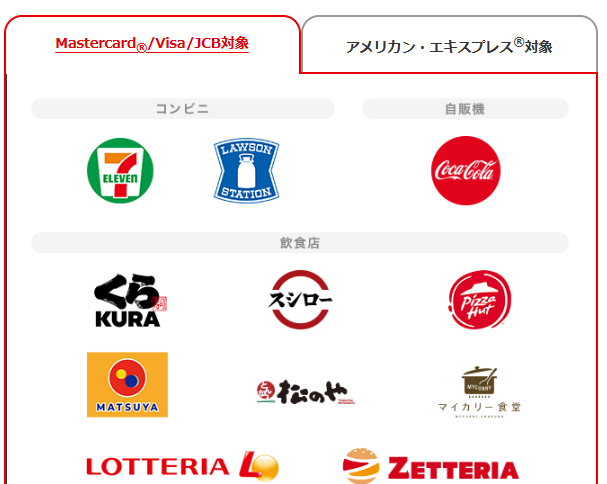
Task: Click the 飲食店 category header
Action: tap(300, 243)
